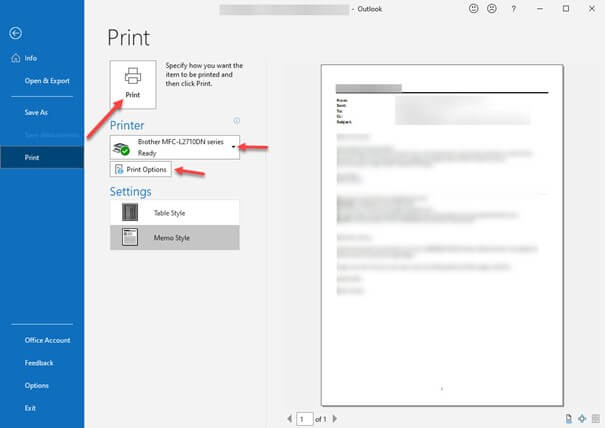605x428 pixels.
Task: Go to Open & Export
Action: click(x=46, y=80)
